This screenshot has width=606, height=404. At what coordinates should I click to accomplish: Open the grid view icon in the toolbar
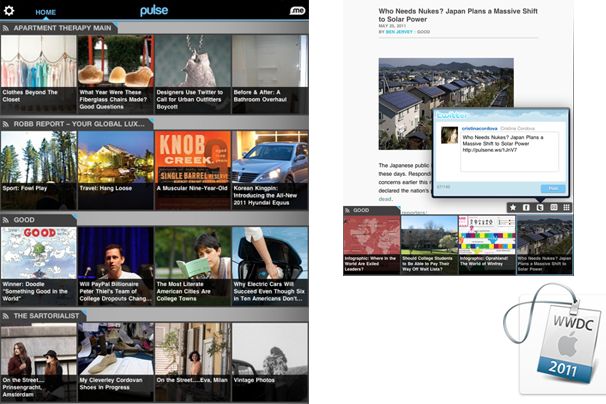(567, 208)
